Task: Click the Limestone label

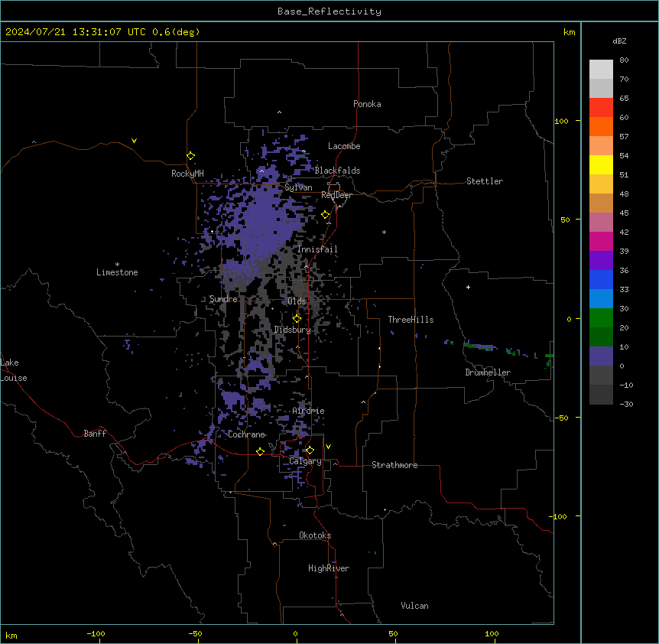Action: 117,272
